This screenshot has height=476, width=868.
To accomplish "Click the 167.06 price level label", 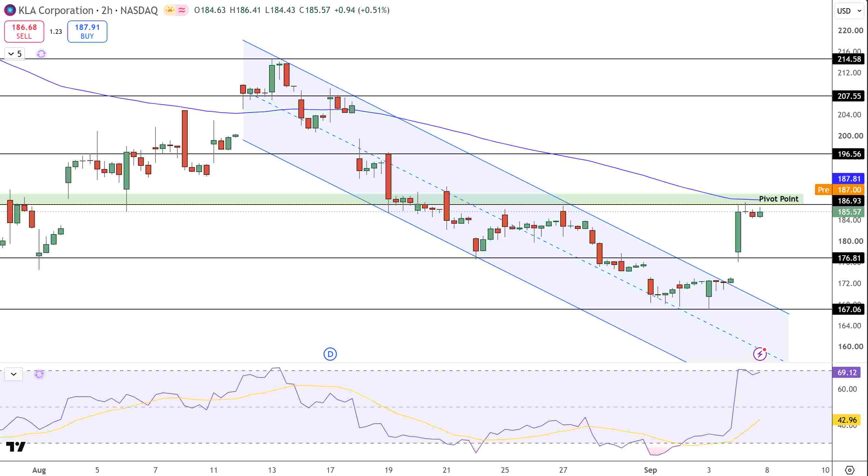I will [849, 309].
